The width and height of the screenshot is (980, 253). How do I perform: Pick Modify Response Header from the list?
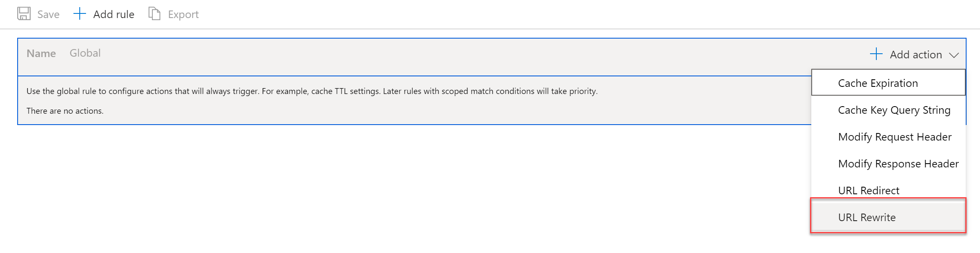[x=898, y=164]
